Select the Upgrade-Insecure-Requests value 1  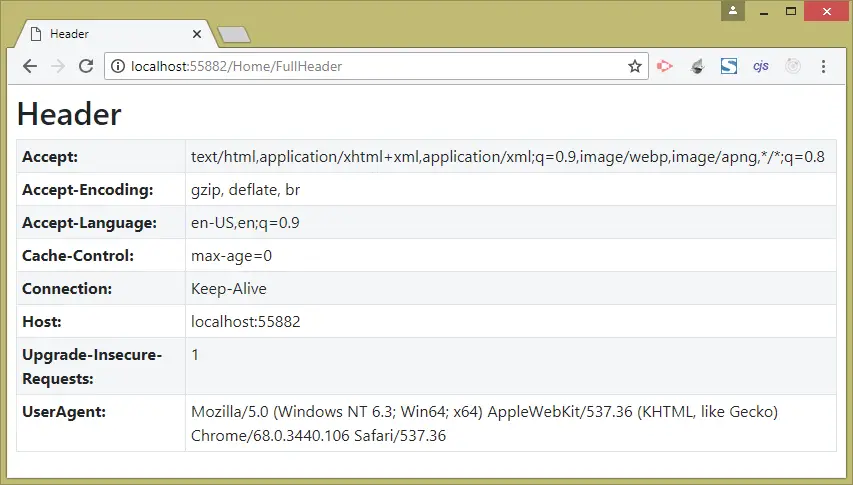(195, 355)
